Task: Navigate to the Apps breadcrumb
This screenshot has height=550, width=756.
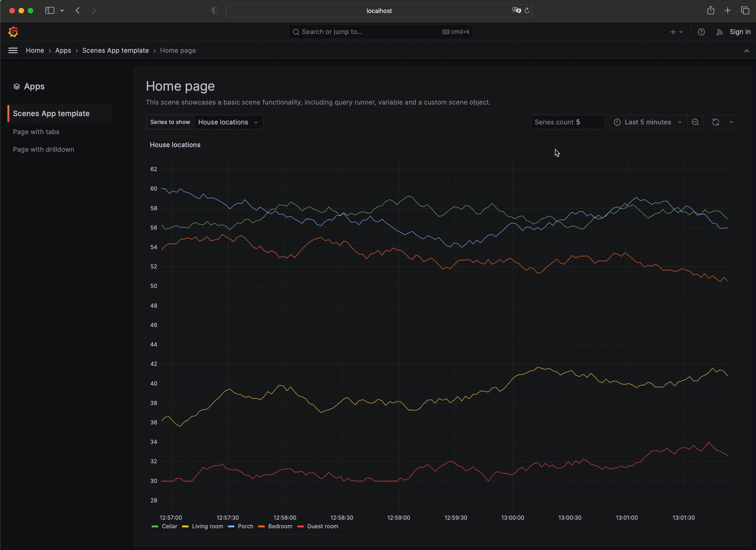Action: click(x=63, y=50)
